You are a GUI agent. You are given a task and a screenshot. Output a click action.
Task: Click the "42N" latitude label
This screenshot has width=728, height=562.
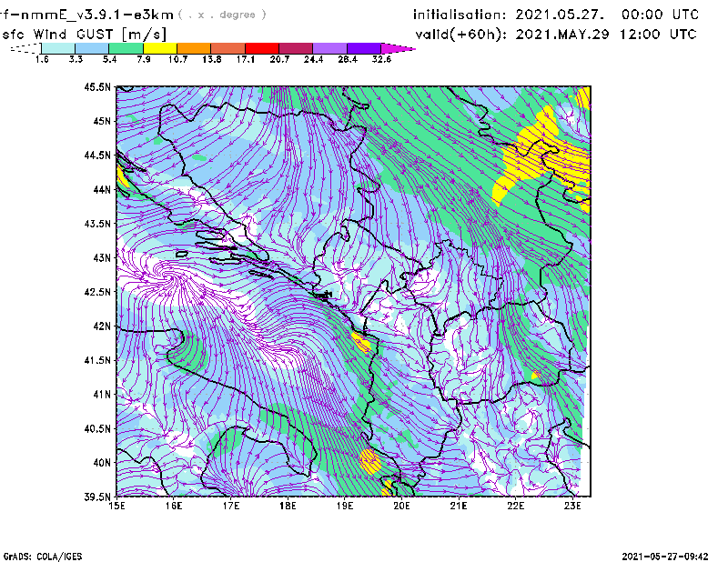pyautogui.click(x=102, y=326)
